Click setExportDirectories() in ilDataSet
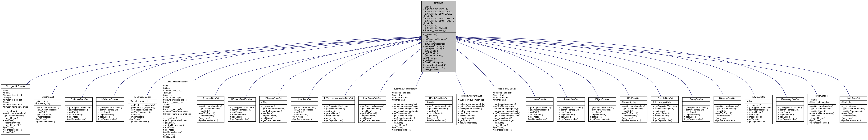This screenshot has height=140, width=868. pos(434,44)
